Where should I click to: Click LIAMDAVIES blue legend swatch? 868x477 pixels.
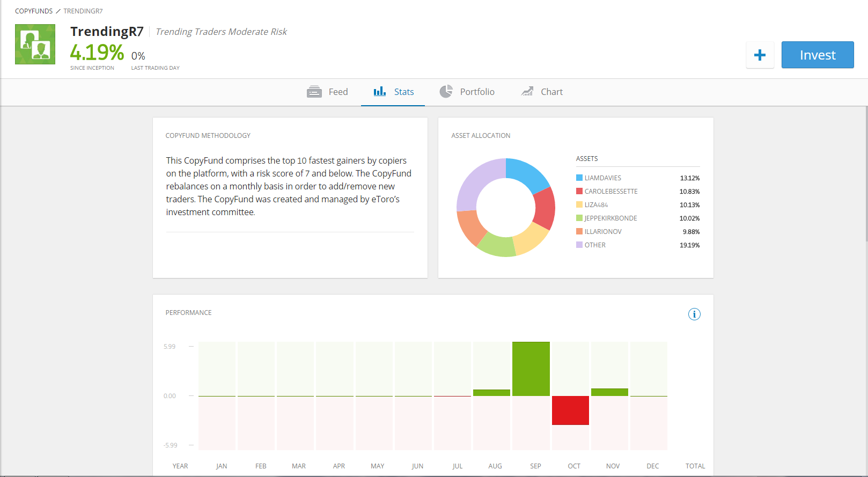579,178
